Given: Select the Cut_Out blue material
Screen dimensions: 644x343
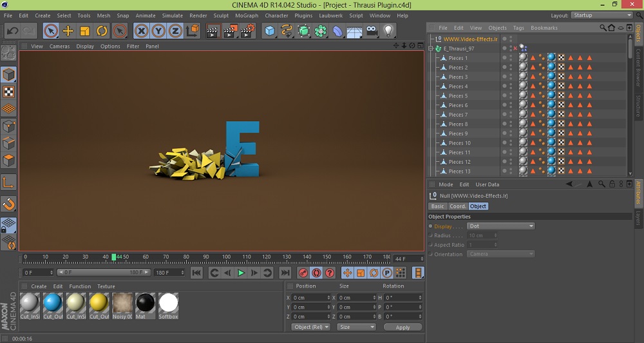Looking at the screenshot, I should [x=53, y=306].
